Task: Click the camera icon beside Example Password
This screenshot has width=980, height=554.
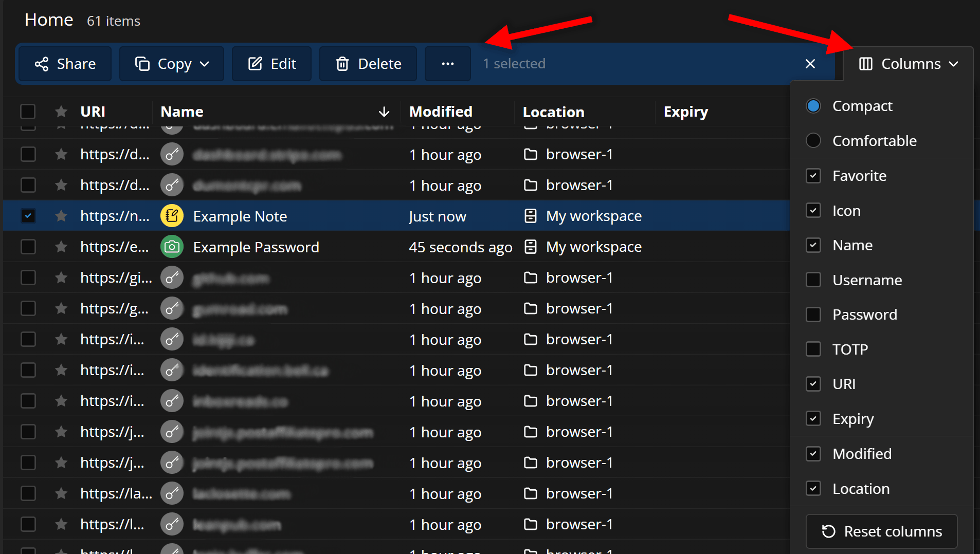Action: [172, 247]
